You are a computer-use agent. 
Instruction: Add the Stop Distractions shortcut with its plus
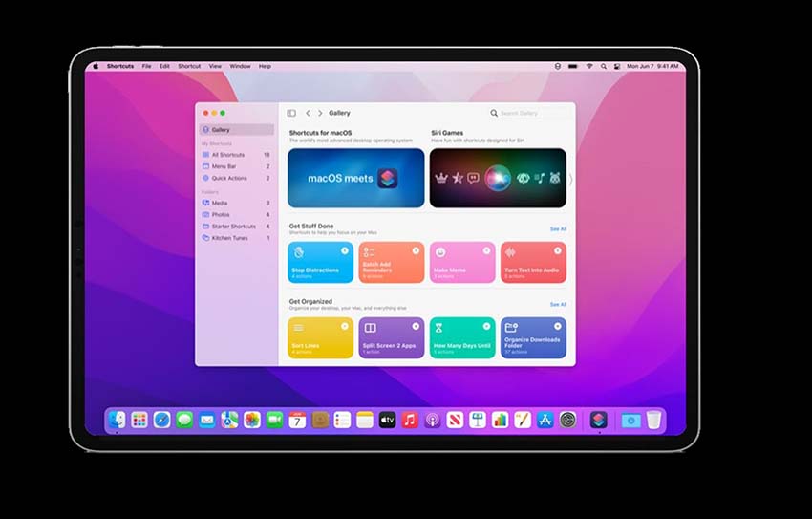344,250
